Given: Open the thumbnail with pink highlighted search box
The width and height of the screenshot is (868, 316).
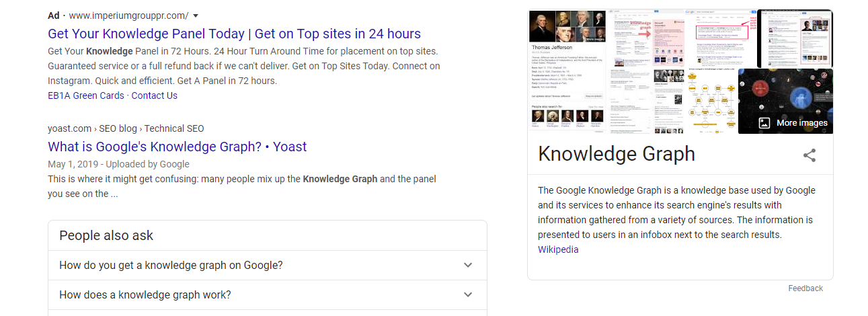Looking at the screenshot, I should click(721, 38).
